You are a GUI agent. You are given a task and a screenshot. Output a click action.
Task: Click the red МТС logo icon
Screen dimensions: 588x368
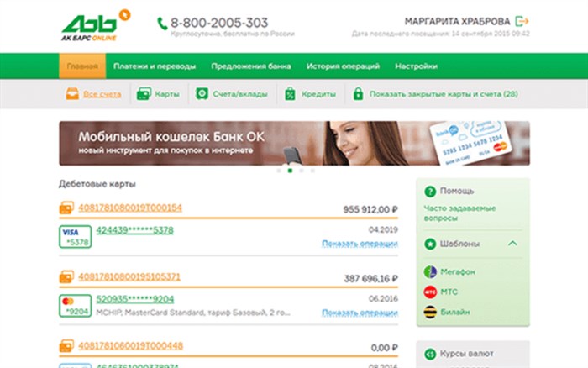[430, 292]
